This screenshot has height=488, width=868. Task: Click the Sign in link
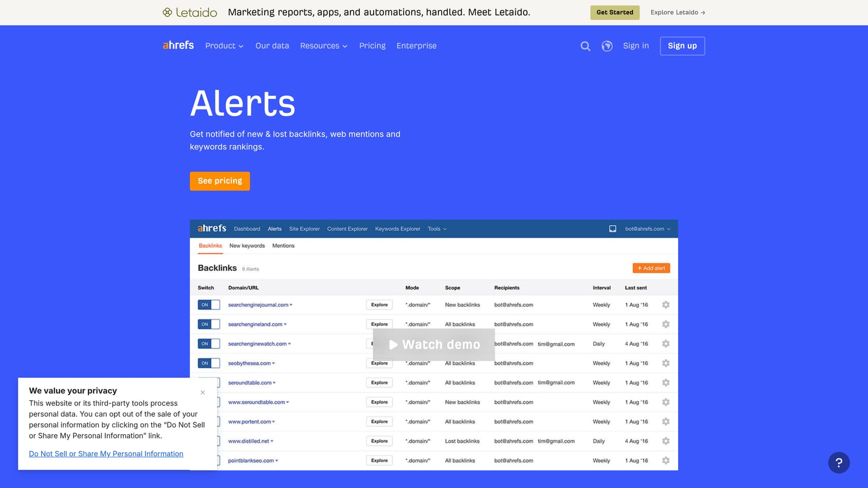pyautogui.click(x=636, y=46)
